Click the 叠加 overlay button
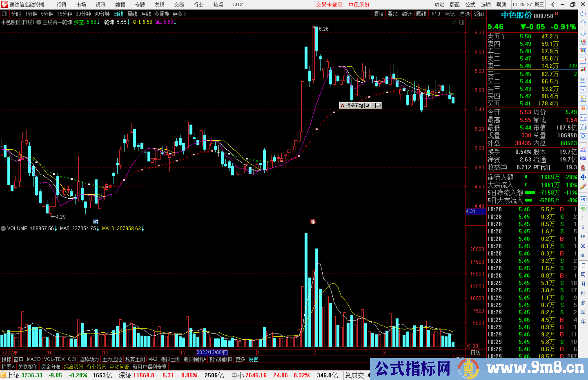The height and width of the screenshot is (380, 588). 393,14
